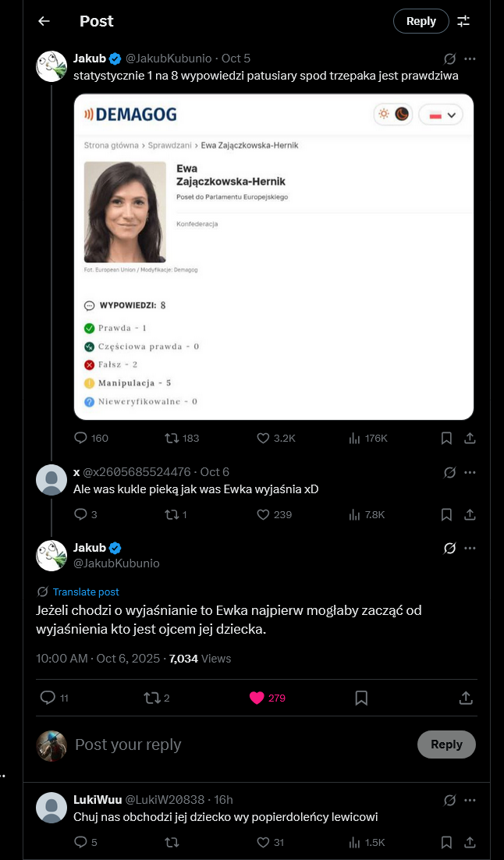
Task: Click the share icon on LukiWuu's reply
Action: click(x=470, y=842)
